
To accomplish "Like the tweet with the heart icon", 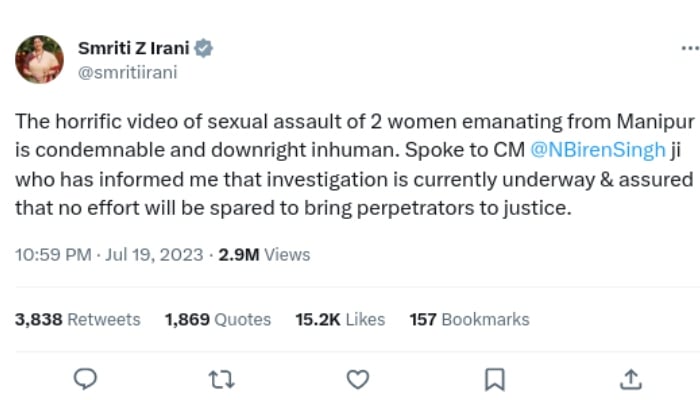I will coord(358,378).
